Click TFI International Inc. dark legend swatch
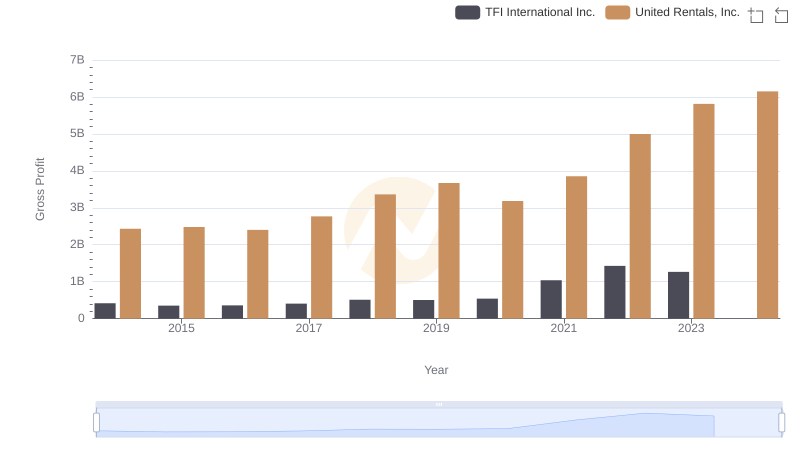Image resolution: width=800 pixels, height=461 pixels. point(467,12)
